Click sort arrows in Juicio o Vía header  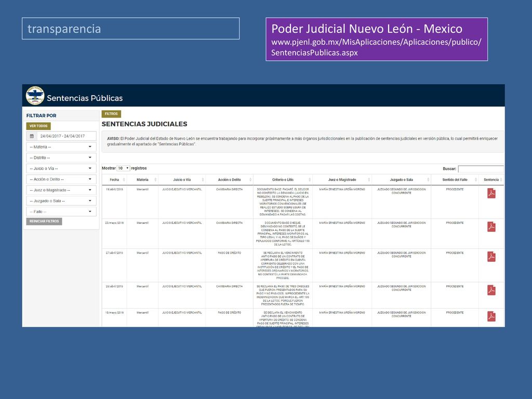[x=203, y=180]
